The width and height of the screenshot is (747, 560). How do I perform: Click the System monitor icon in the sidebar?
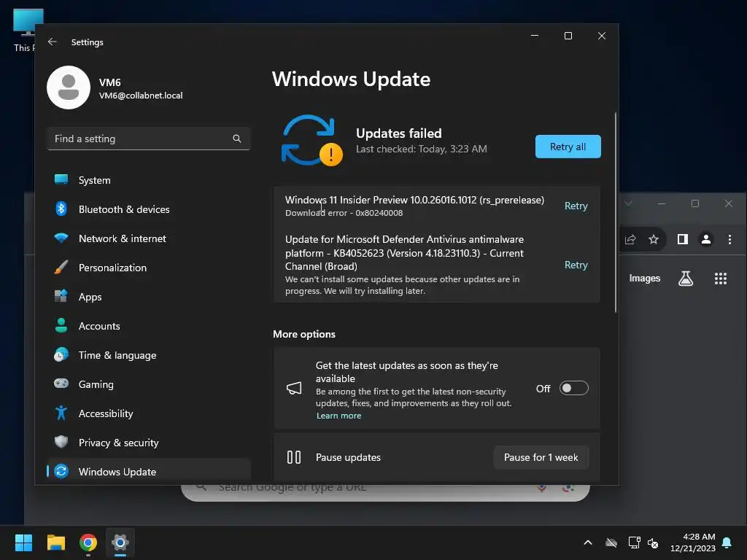pos(61,179)
